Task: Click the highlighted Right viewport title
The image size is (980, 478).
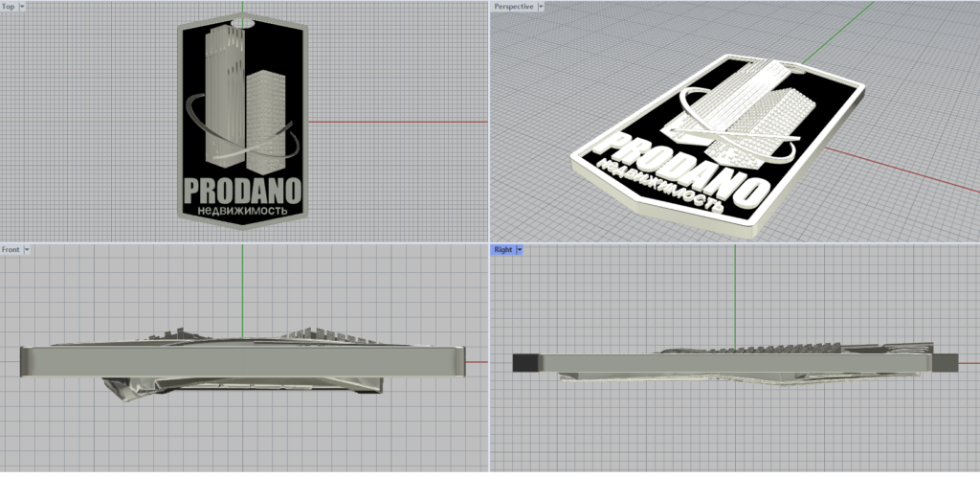Action: (x=502, y=249)
